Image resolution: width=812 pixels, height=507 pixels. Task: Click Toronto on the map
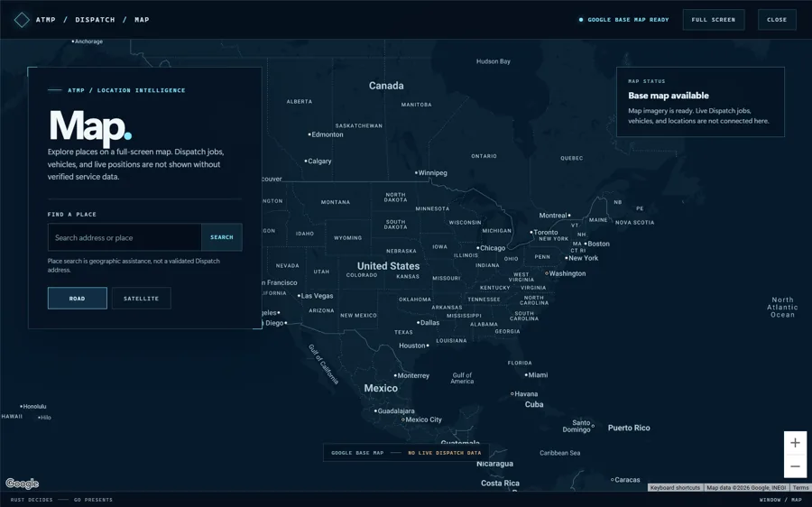(544, 233)
